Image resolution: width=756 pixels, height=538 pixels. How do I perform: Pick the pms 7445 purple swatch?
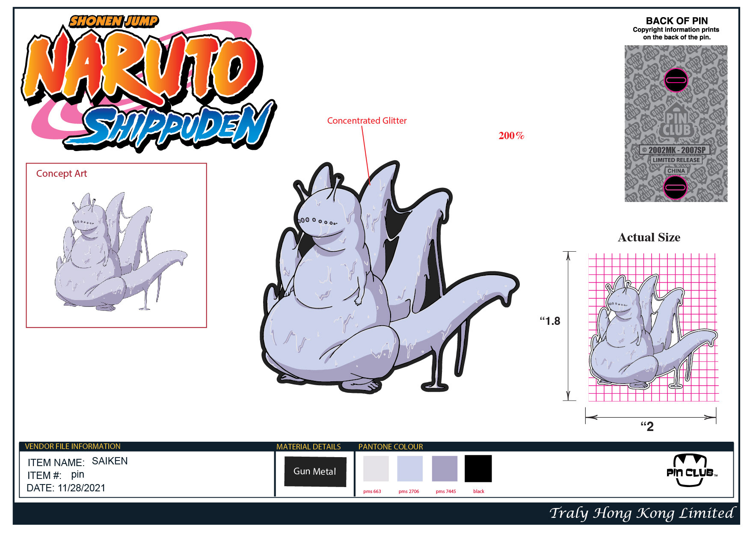point(445,469)
